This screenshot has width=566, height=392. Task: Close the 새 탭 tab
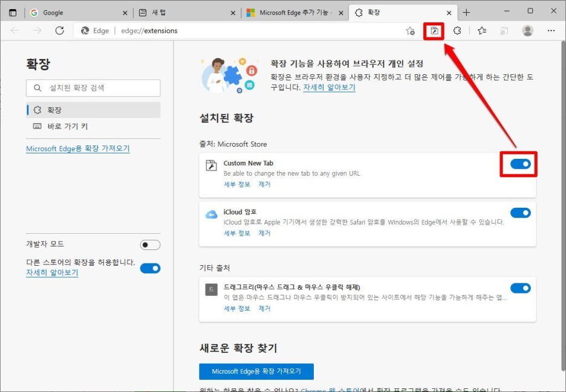click(x=233, y=13)
